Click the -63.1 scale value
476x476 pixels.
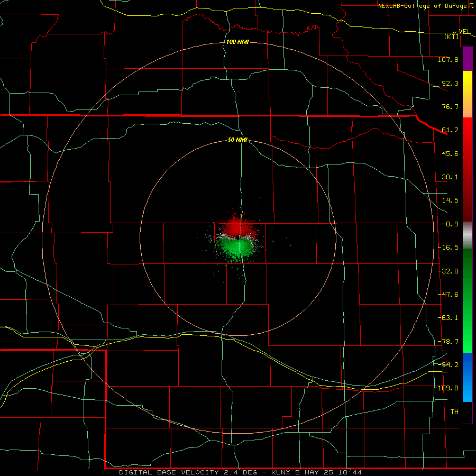[448, 318]
